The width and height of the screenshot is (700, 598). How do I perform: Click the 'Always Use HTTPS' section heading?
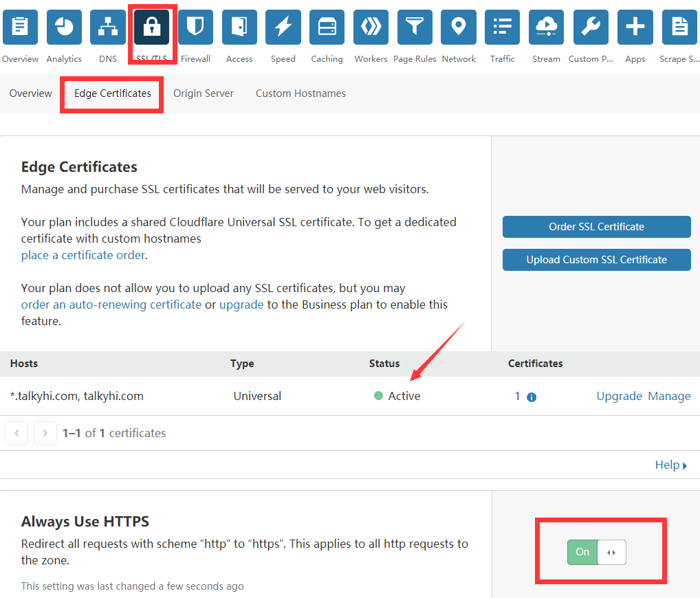[85, 522]
